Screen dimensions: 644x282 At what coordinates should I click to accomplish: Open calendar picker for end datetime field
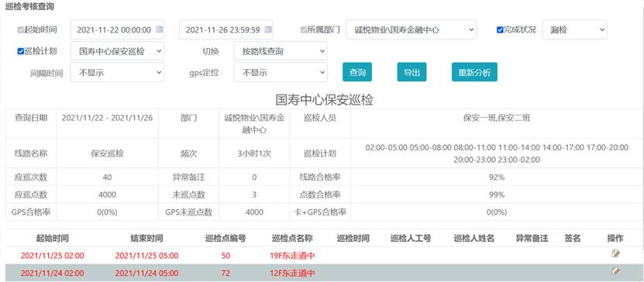click(x=268, y=29)
